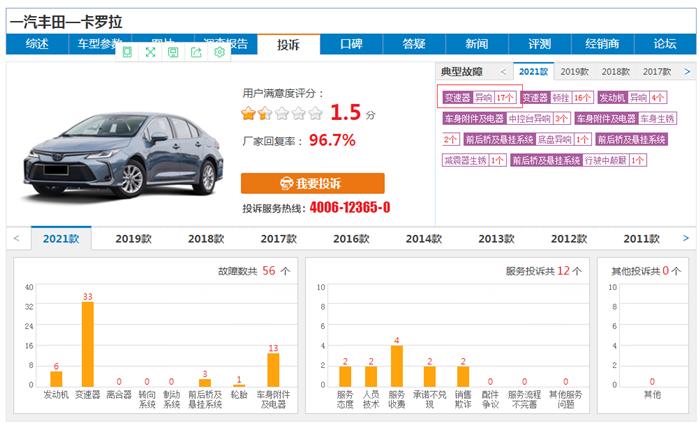The height and width of the screenshot is (427, 700).
Task: Select 2021款 tab above the charts
Action: [61, 239]
